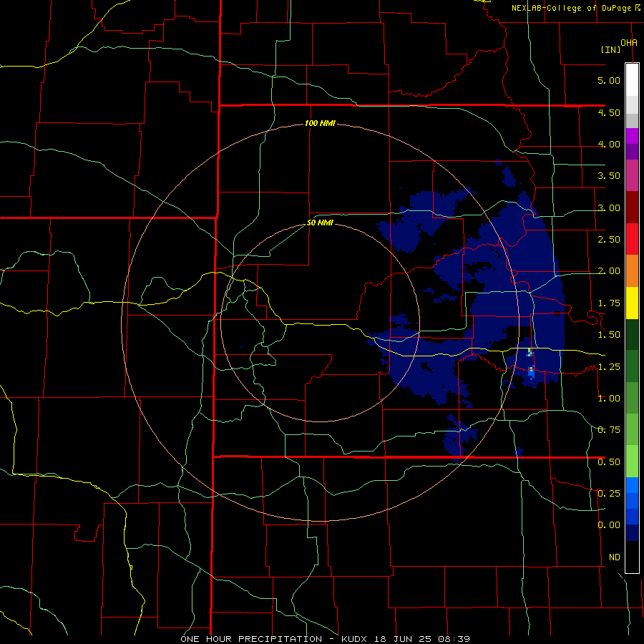This screenshot has width=644, height=644.
Task: Click the ND legend label
Action: coord(615,557)
